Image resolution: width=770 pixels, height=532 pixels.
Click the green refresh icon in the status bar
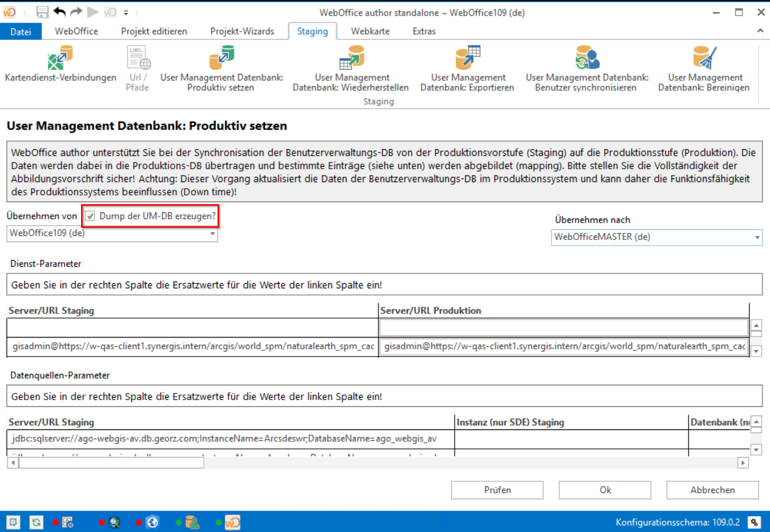(36, 522)
